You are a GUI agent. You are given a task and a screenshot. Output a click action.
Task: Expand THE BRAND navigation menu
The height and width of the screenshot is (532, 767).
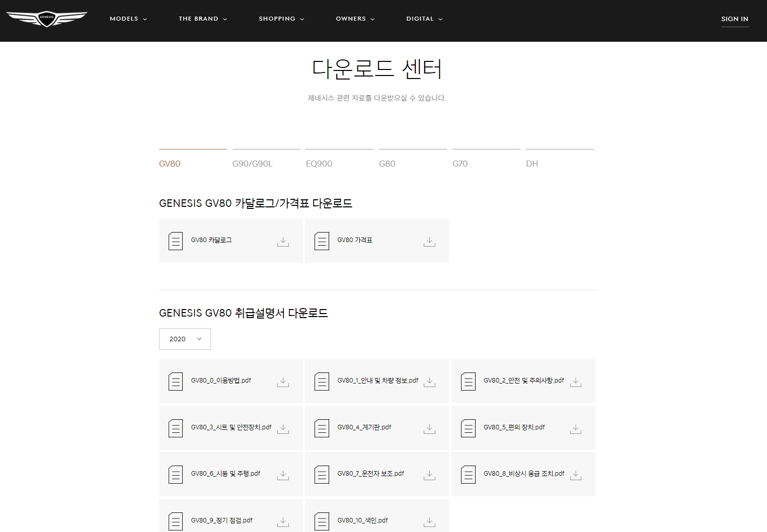pyautogui.click(x=203, y=19)
